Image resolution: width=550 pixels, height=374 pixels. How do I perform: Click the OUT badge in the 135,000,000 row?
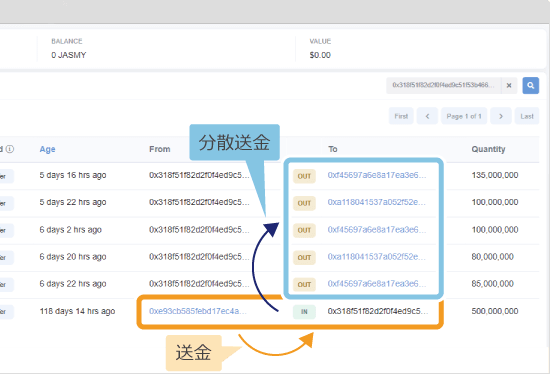point(304,176)
